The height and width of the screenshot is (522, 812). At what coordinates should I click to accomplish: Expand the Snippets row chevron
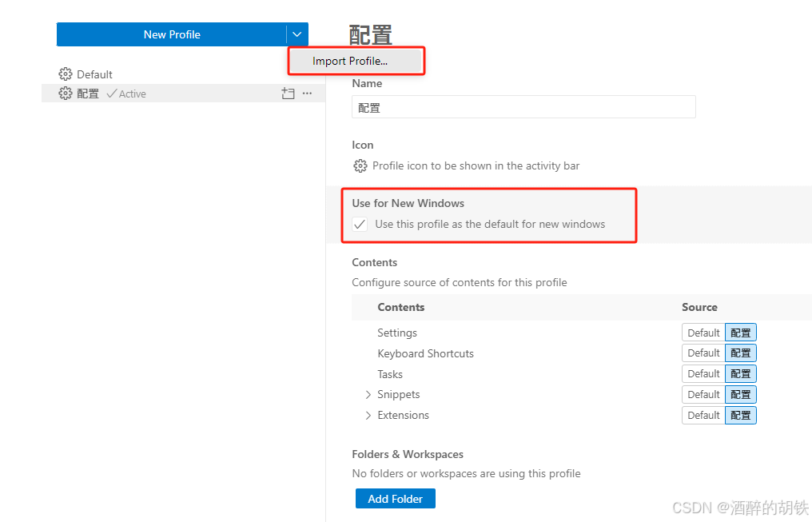tap(368, 395)
